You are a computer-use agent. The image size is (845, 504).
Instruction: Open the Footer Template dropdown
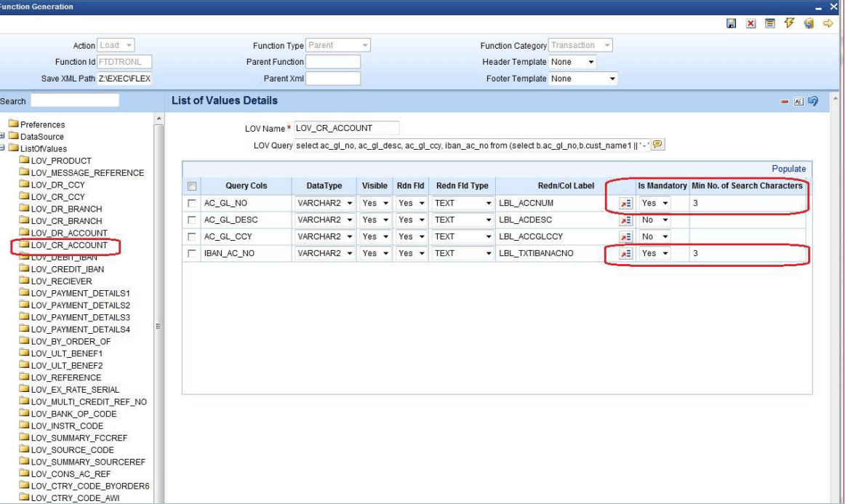coord(583,79)
